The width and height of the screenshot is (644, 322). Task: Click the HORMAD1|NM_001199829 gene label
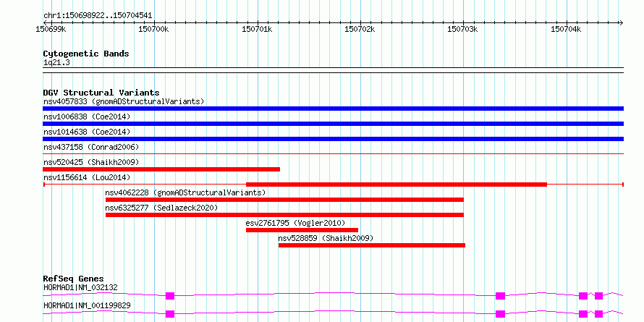pos(87,306)
